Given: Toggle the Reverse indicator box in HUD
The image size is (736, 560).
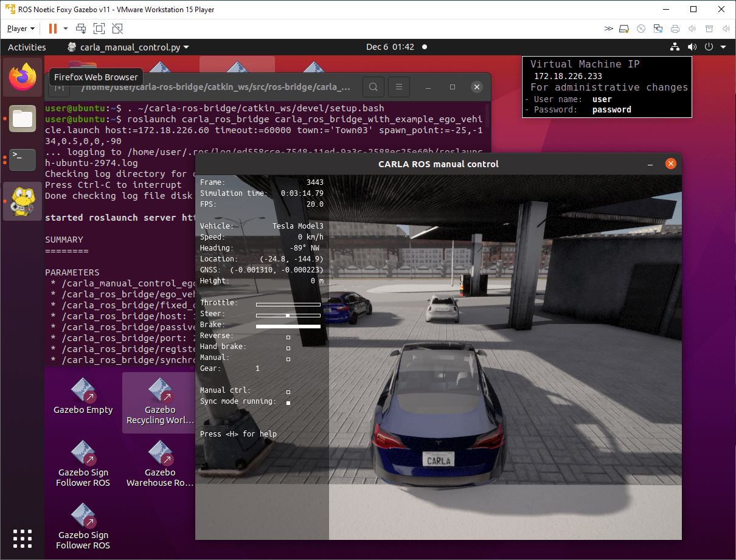Looking at the screenshot, I should pos(288,336).
